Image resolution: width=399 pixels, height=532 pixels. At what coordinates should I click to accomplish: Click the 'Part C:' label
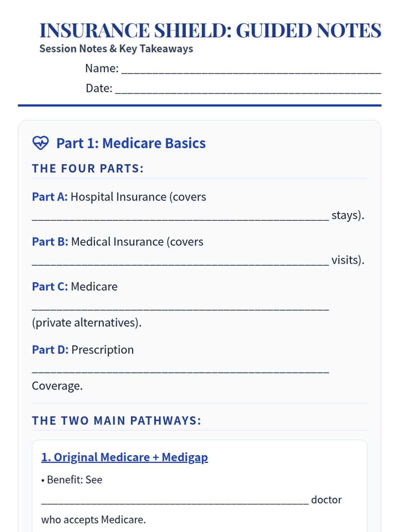point(50,287)
